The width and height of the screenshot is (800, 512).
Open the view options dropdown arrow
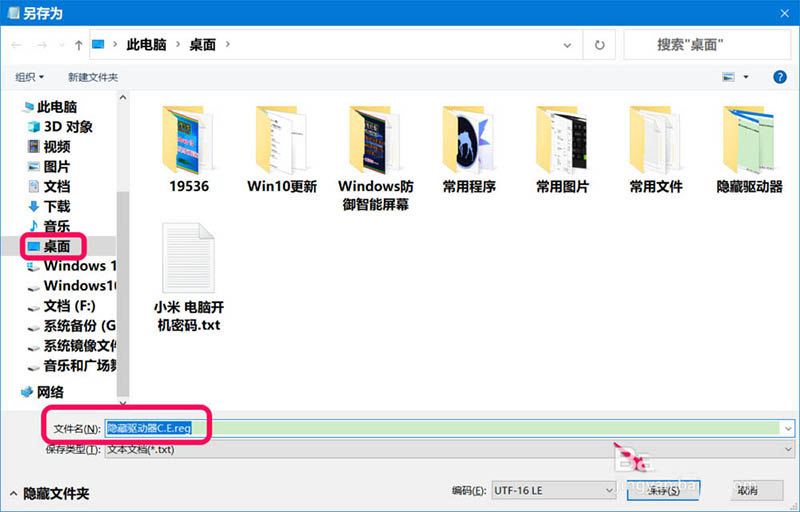[746, 77]
